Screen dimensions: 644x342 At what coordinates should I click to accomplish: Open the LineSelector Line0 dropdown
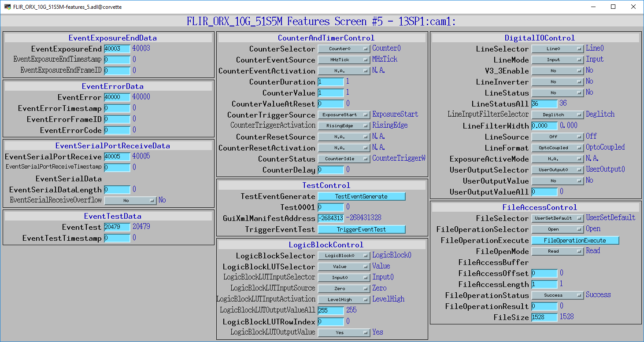pos(558,49)
